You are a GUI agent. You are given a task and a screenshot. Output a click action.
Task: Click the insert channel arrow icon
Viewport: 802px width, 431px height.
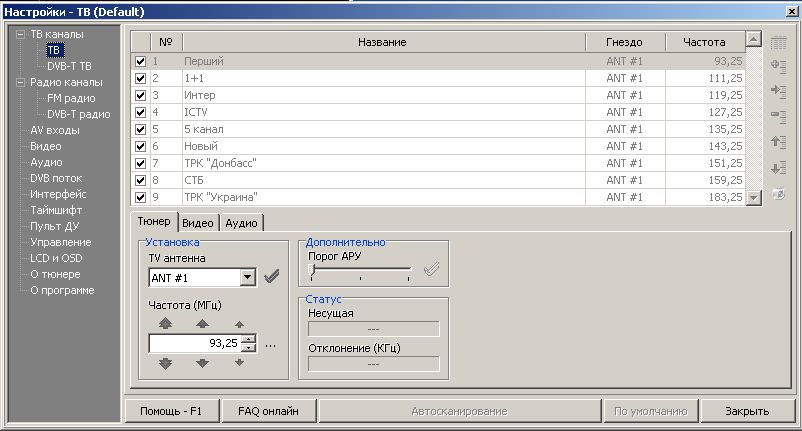(x=778, y=91)
